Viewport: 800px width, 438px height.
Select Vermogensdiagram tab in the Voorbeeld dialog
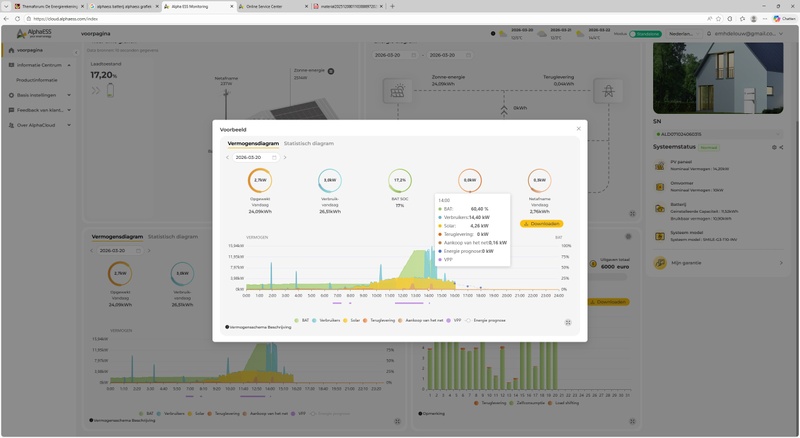click(253, 143)
